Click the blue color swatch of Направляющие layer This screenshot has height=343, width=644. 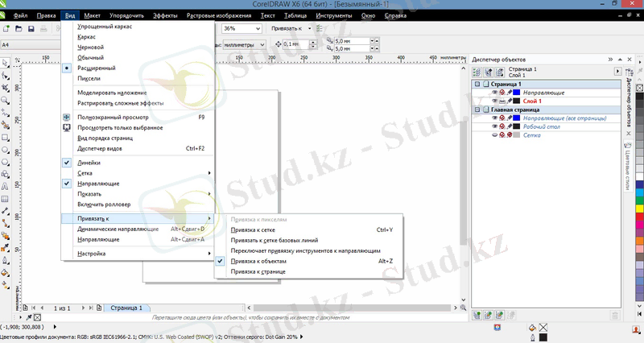[x=518, y=93]
